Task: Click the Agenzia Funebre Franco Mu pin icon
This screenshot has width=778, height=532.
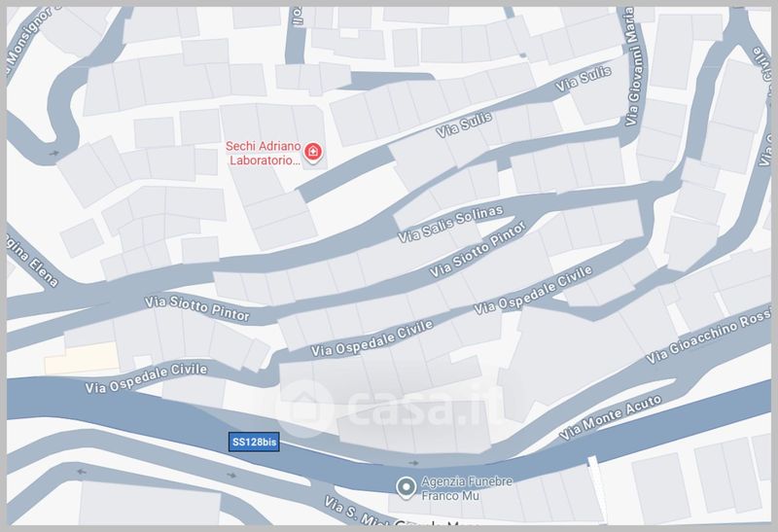Action: click(x=406, y=488)
